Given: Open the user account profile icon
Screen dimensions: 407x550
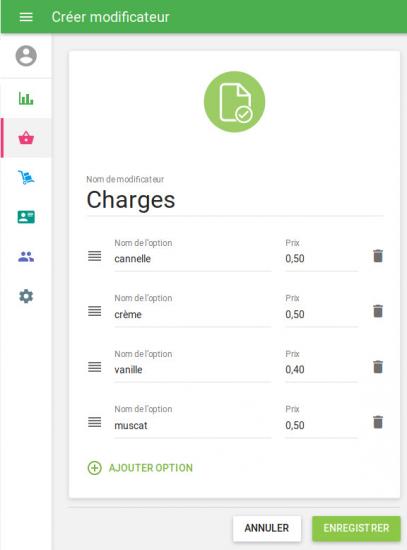Looking at the screenshot, I should [26, 56].
